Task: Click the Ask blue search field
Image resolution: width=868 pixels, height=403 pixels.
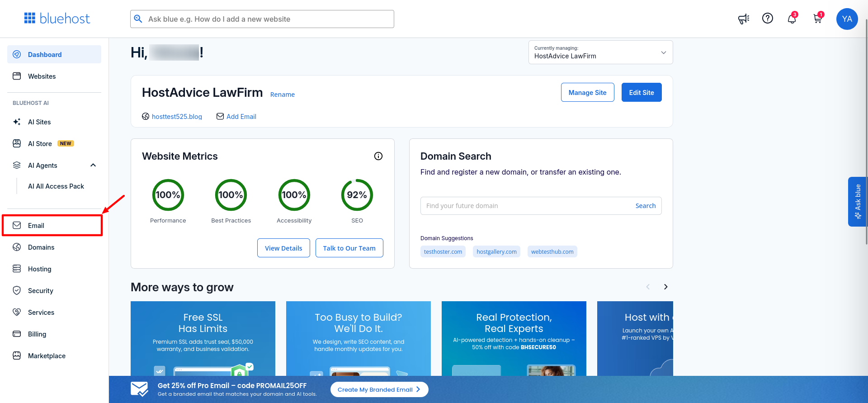Action: (x=262, y=19)
